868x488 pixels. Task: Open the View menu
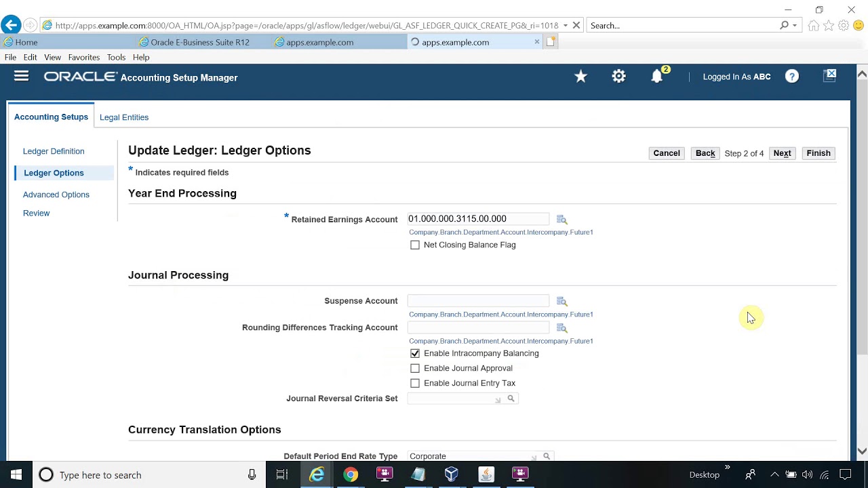(x=52, y=58)
